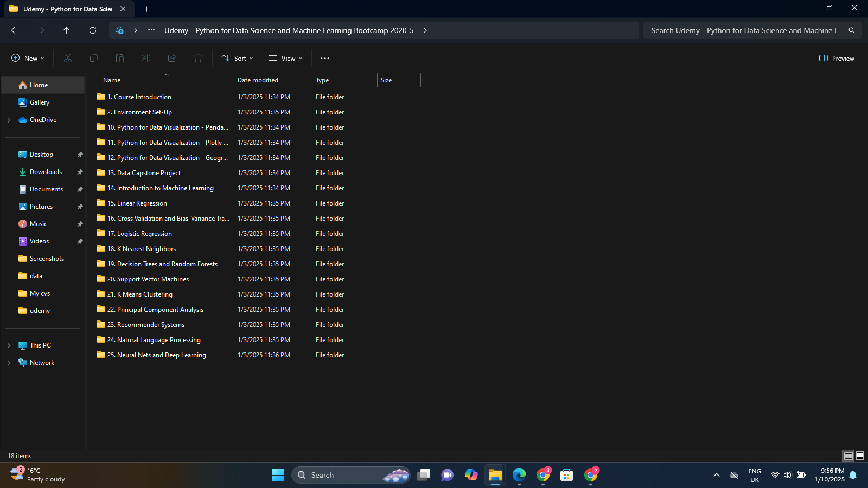
Task: Open the New dropdown menu
Action: (28, 58)
